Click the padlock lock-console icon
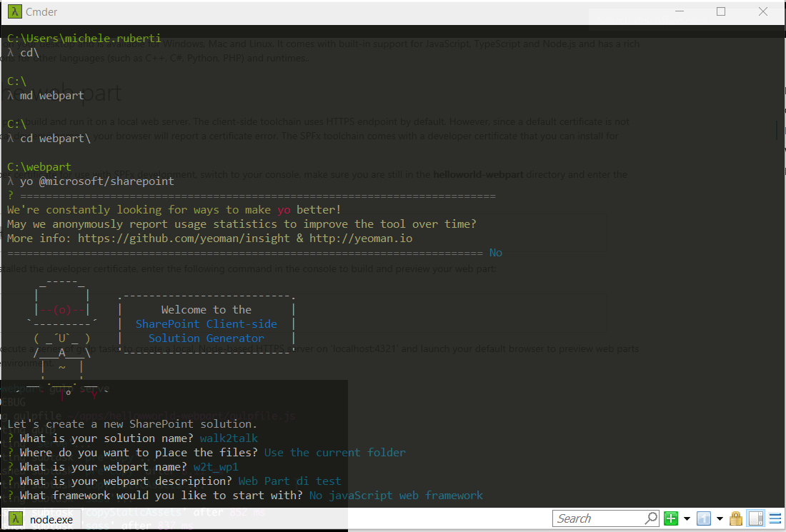 (736, 518)
